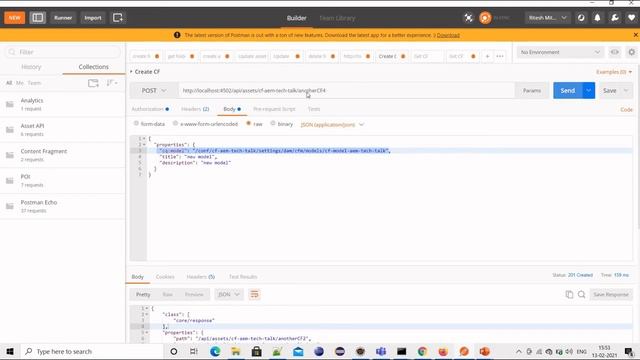Add a new request tab with plus
The image size is (640, 360).
coord(487,56)
